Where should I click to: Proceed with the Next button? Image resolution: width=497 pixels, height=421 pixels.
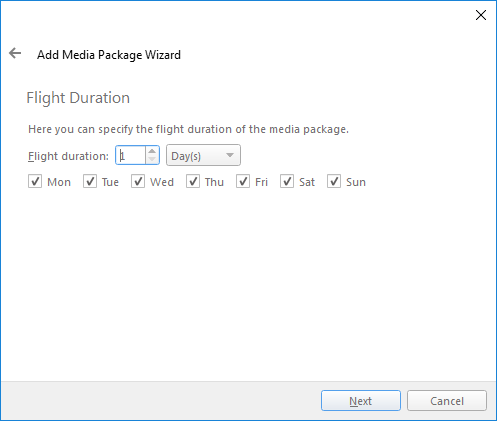point(361,401)
